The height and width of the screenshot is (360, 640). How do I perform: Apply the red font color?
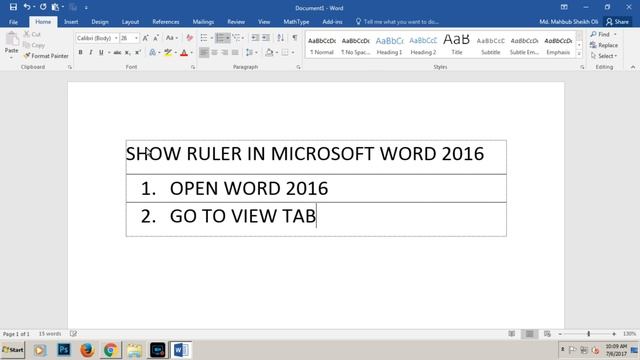click(184, 53)
